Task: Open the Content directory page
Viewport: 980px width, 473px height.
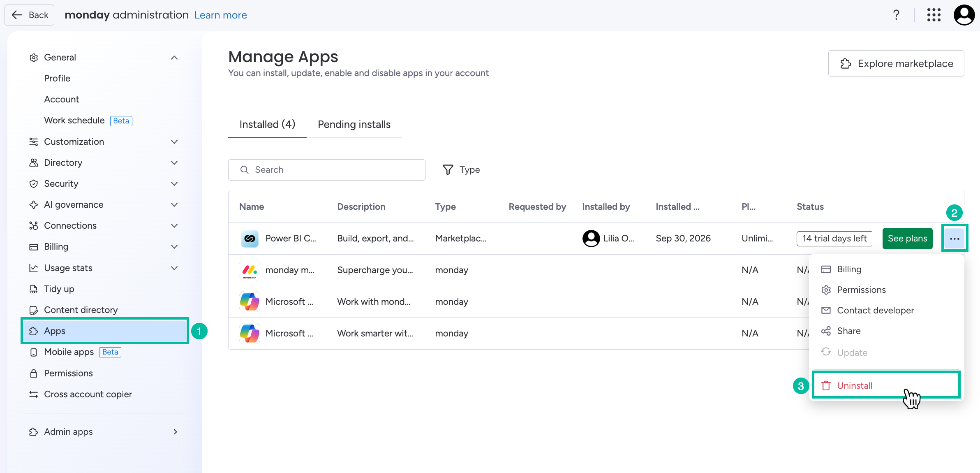Action: [81, 310]
